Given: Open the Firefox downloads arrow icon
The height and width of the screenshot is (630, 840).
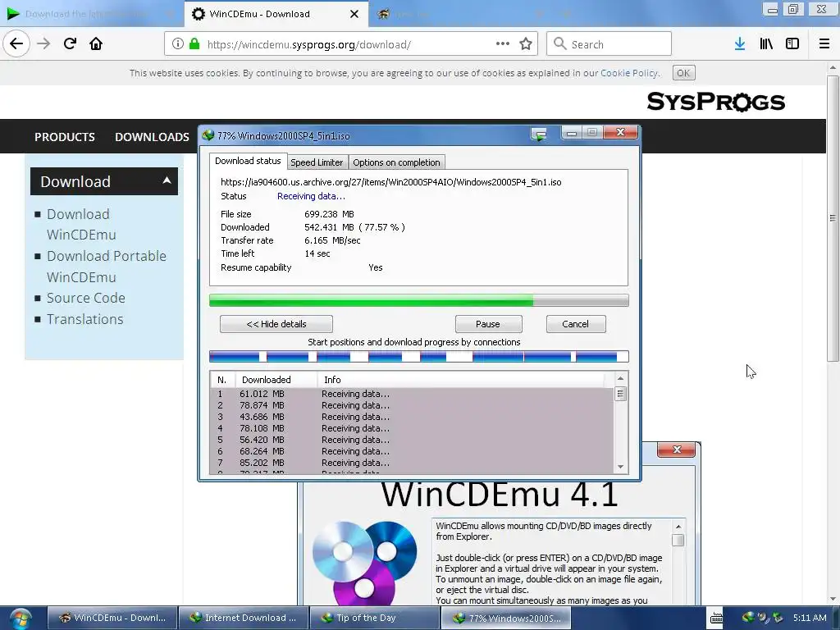Looking at the screenshot, I should 740,44.
